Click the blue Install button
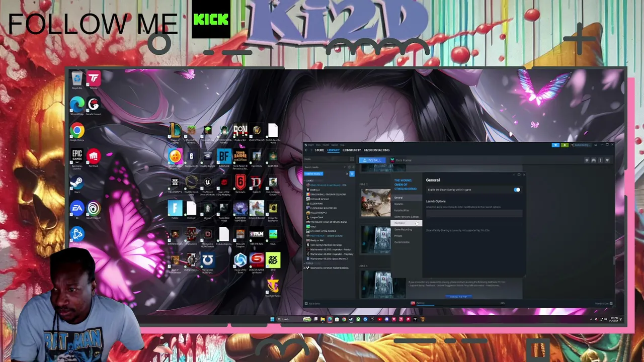The height and width of the screenshot is (362, 644). [372, 160]
